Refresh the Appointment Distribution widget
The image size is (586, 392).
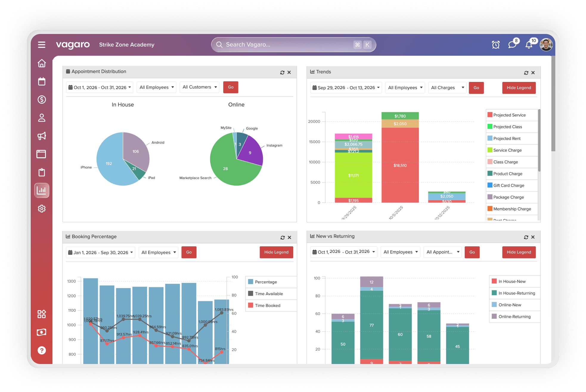pos(282,72)
